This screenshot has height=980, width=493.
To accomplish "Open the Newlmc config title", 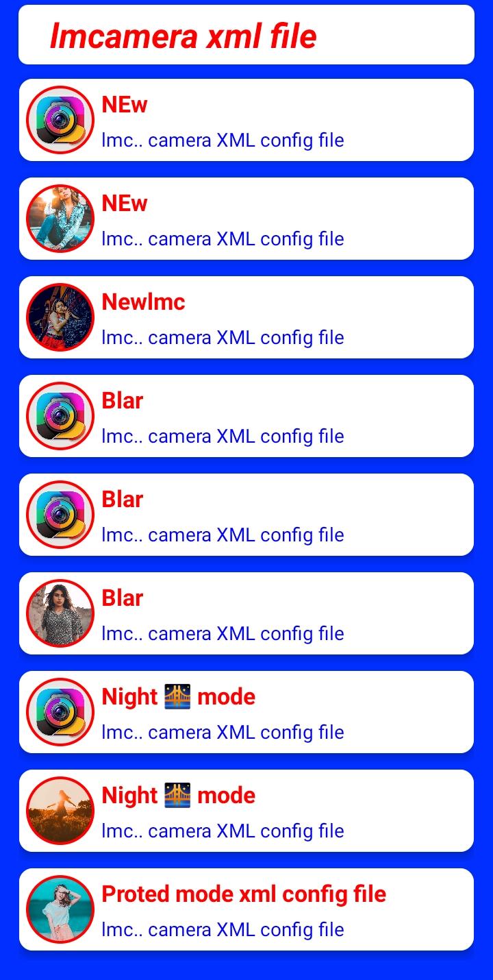I will tap(143, 302).
